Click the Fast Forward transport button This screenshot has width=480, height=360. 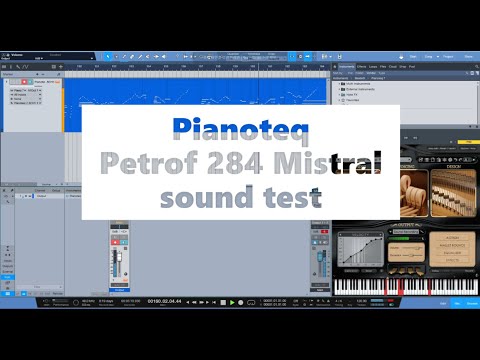pyautogui.click(x=201, y=302)
